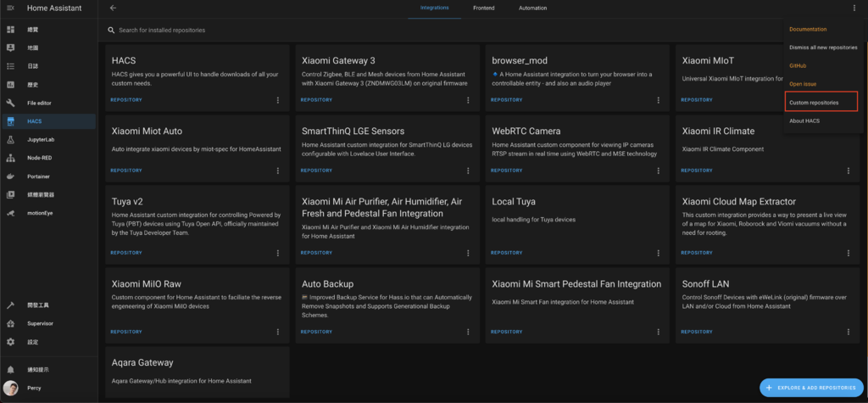Screen dimensions: 868x403
Task: Click Explore & Add Repositories button
Action: pos(811,388)
